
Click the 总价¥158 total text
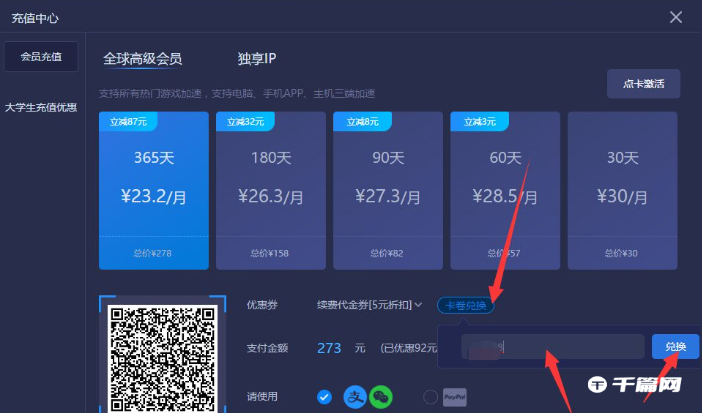(x=270, y=253)
